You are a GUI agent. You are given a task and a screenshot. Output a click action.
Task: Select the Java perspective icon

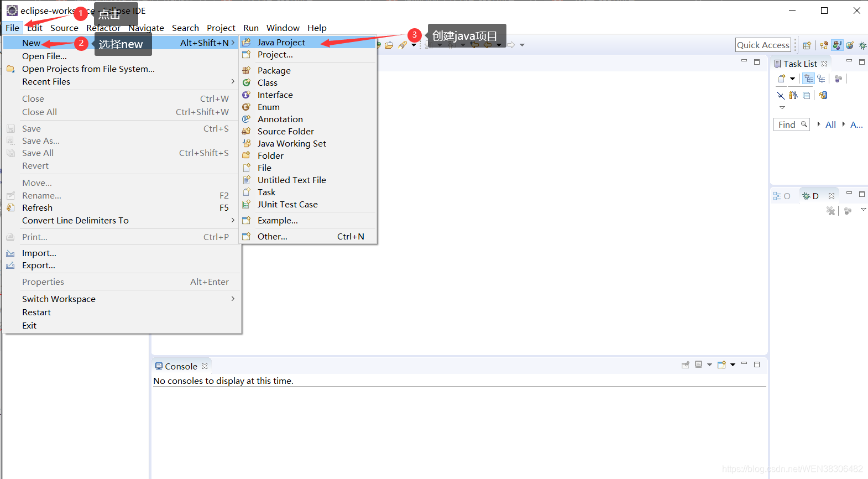coord(837,45)
